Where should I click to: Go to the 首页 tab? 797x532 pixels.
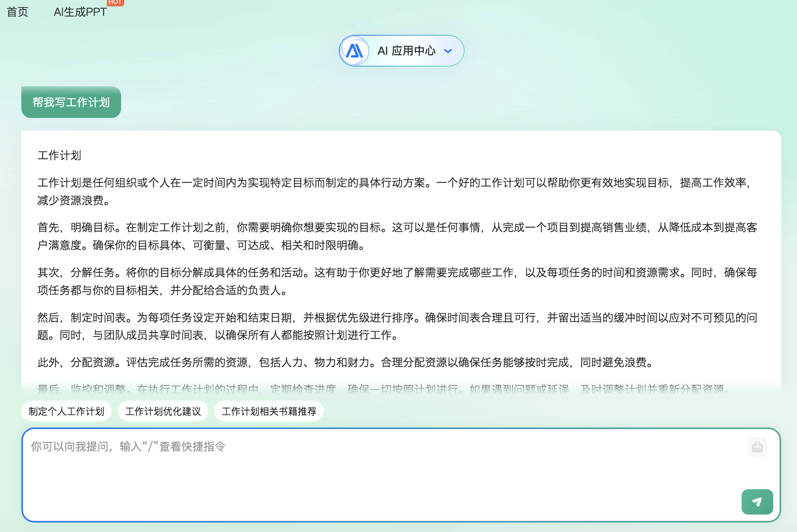coord(17,12)
